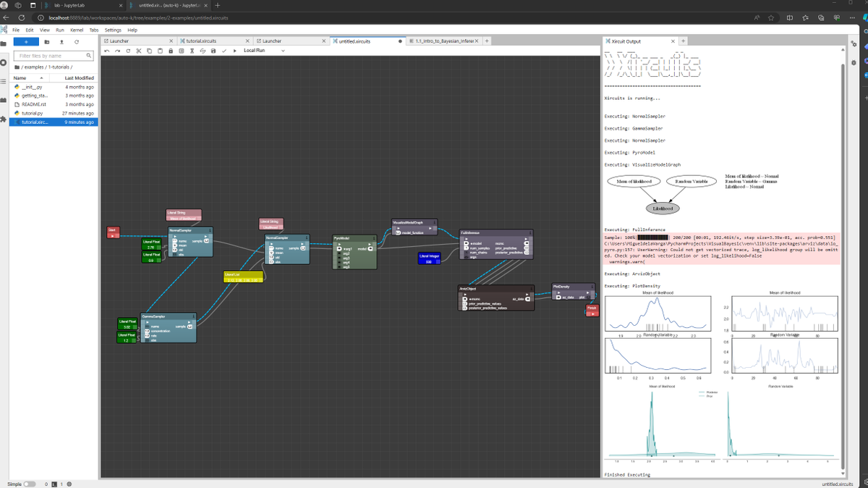This screenshot has height=488, width=868.
Task: Select the Start node on canvas
Action: pos(113,232)
